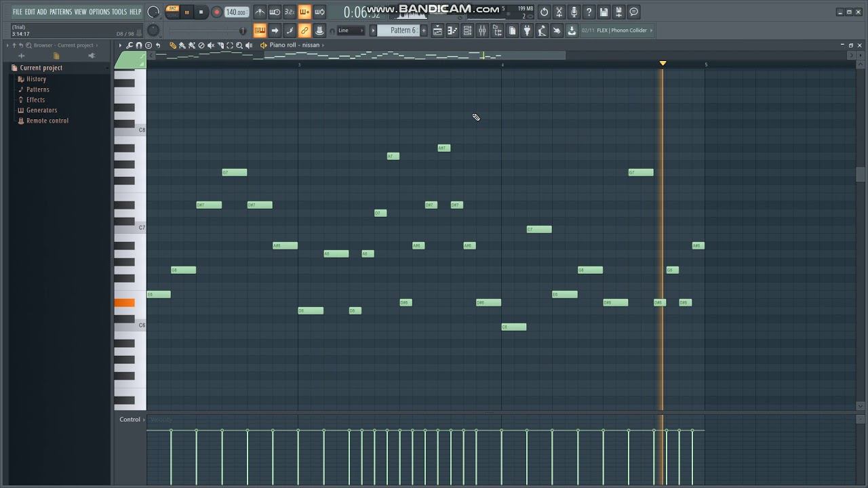
Task: Open help with question mark icon
Action: pyautogui.click(x=589, y=12)
